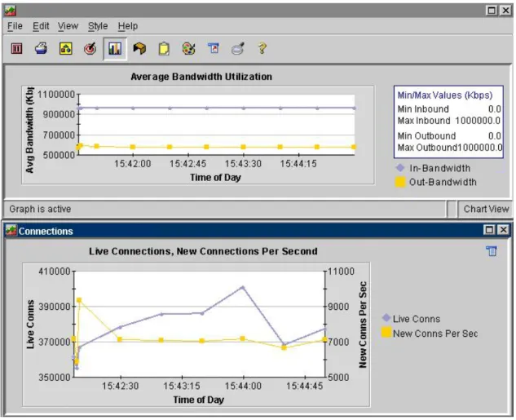
Task: Click the 1100000 y-axis label on bandwidth chart
Action: click(x=56, y=95)
